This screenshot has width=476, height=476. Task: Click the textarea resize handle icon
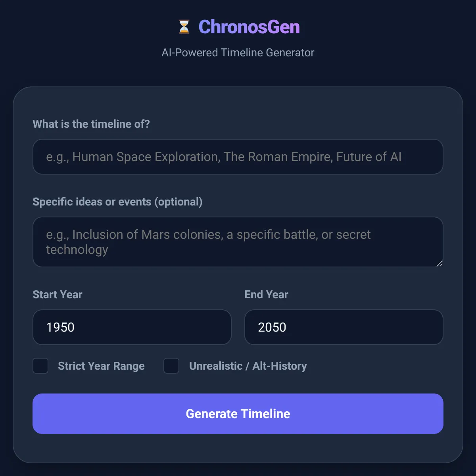click(x=440, y=263)
